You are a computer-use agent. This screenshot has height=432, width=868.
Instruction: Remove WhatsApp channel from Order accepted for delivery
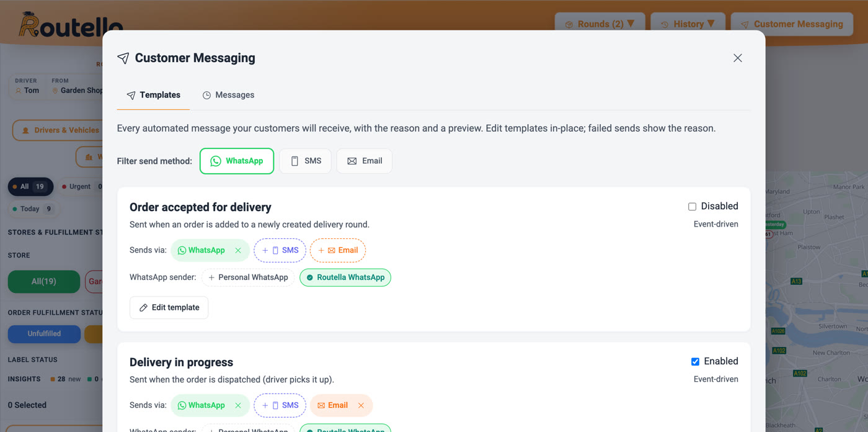pyautogui.click(x=238, y=250)
